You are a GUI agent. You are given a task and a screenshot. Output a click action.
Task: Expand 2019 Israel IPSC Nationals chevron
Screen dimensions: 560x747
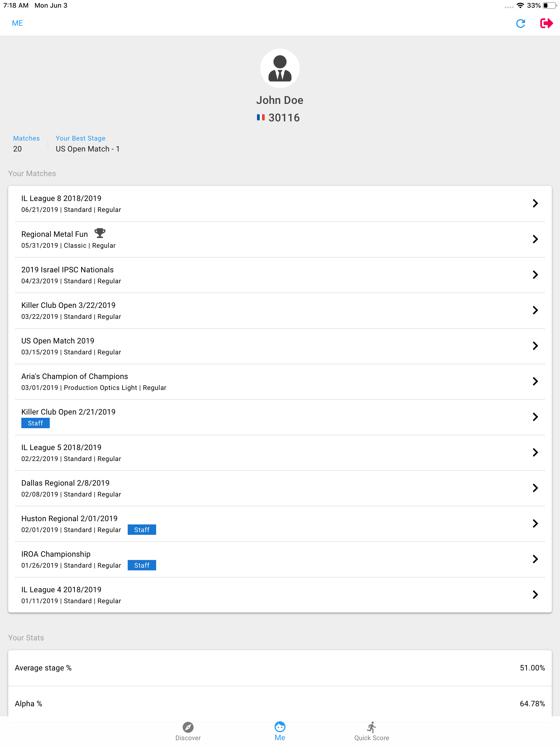click(x=535, y=275)
